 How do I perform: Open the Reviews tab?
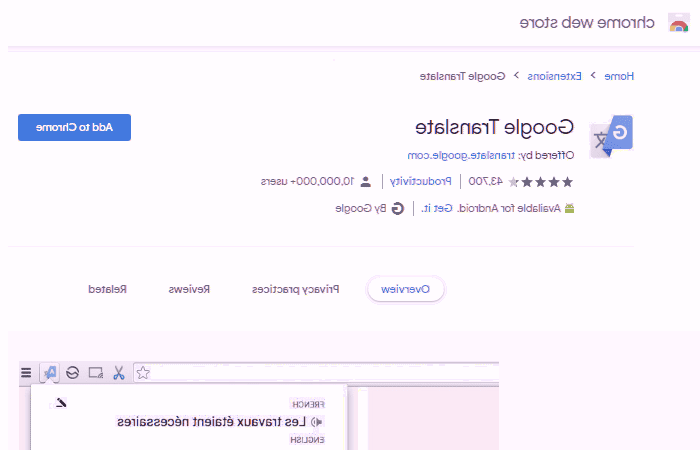click(x=188, y=289)
